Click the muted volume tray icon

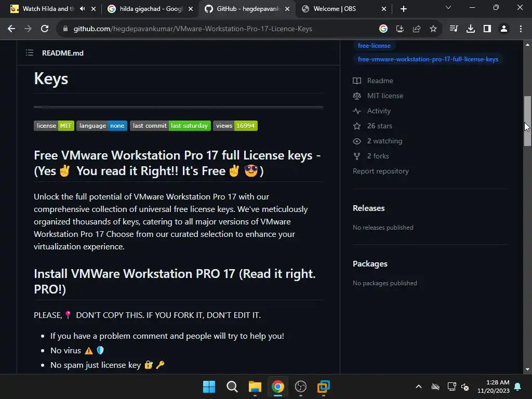[x=465, y=387]
